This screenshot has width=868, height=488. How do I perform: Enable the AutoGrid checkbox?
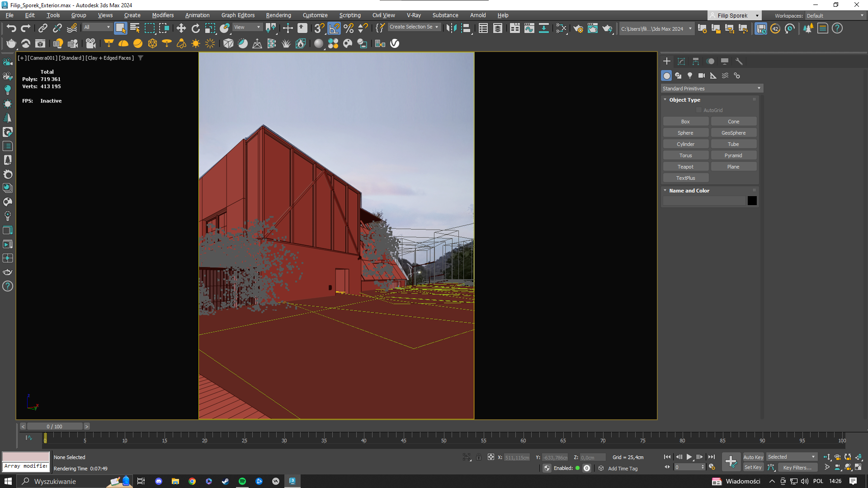click(x=699, y=110)
